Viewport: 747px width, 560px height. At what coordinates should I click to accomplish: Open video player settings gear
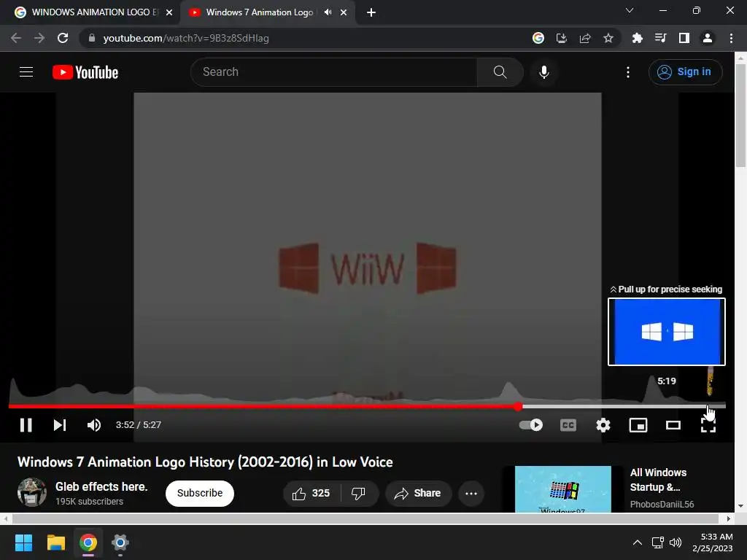pos(603,425)
